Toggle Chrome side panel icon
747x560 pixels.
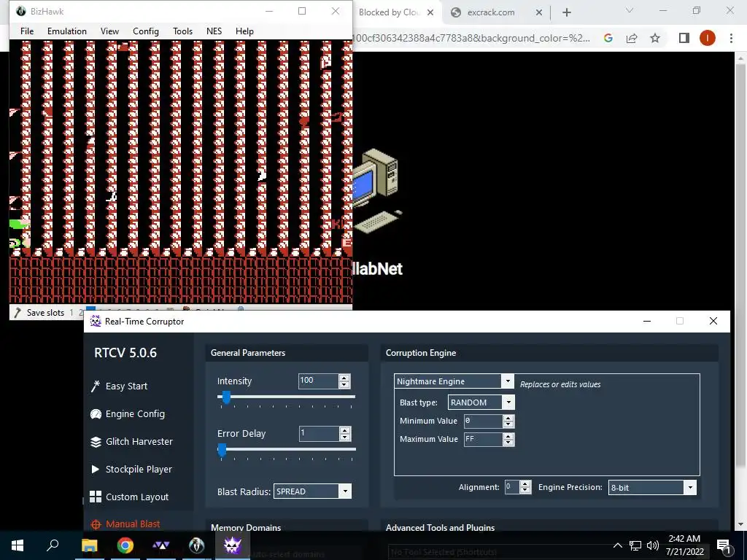click(684, 38)
